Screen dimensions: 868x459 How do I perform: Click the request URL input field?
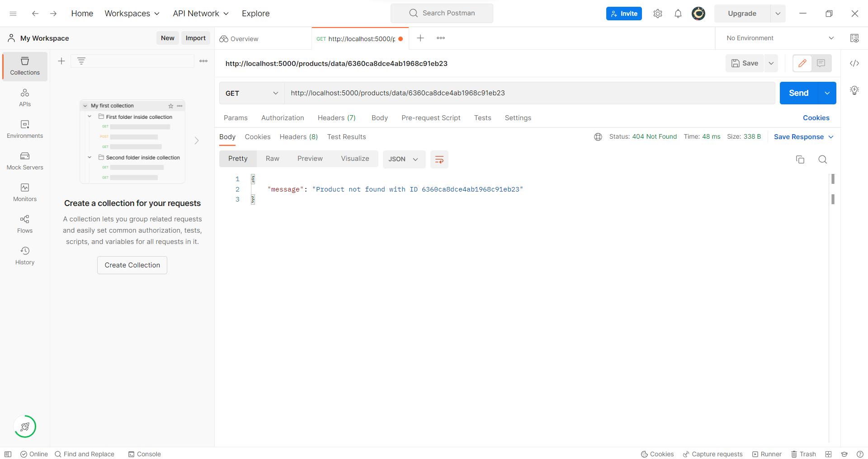pos(529,93)
